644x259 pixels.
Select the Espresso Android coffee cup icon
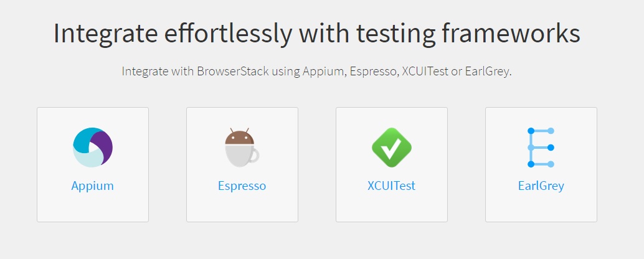click(242, 148)
